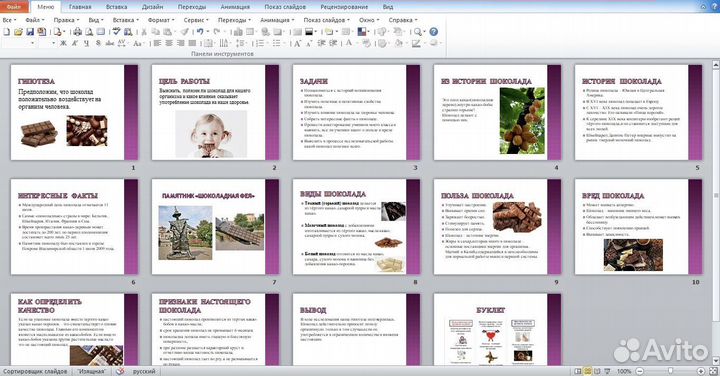Switch to the Дизайн ribbon tab
The image size is (720, 376).
point(152,7)
